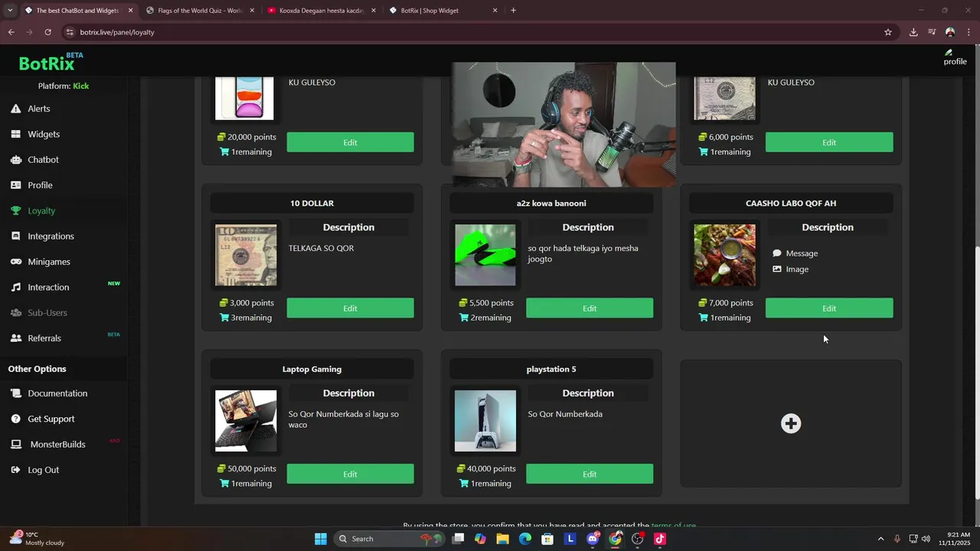Click the Laptop Gaming title

(x=312, y=369)
